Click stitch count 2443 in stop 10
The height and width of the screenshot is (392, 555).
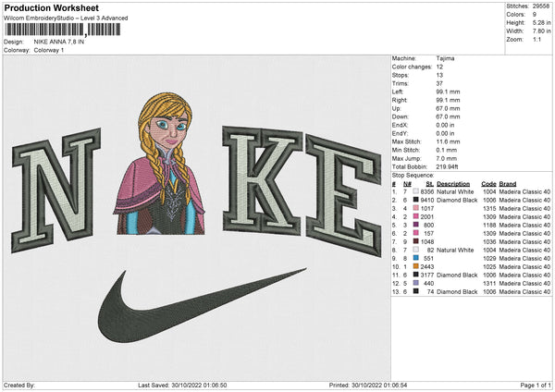tap(426, 266)
